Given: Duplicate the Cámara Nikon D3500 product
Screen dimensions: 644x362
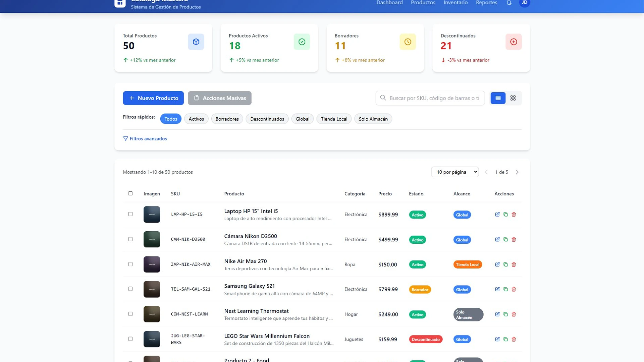Looking at the screenshot, I should (x=505, y=240).
